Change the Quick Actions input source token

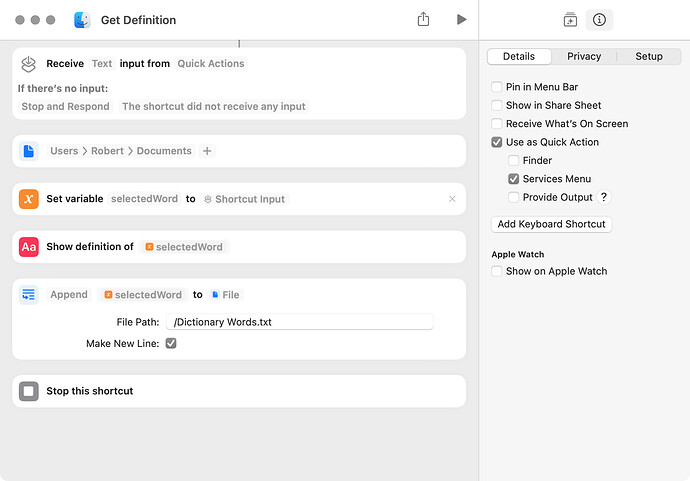click(211, 64)
